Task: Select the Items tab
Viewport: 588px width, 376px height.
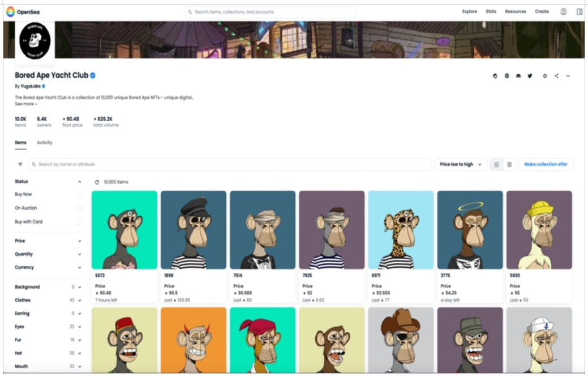Action: click(x=20, y=143)
